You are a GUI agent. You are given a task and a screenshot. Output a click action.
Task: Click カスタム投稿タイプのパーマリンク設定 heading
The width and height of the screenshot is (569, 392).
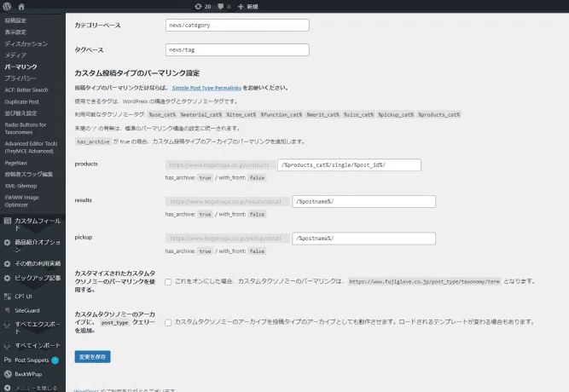(137, 73)
